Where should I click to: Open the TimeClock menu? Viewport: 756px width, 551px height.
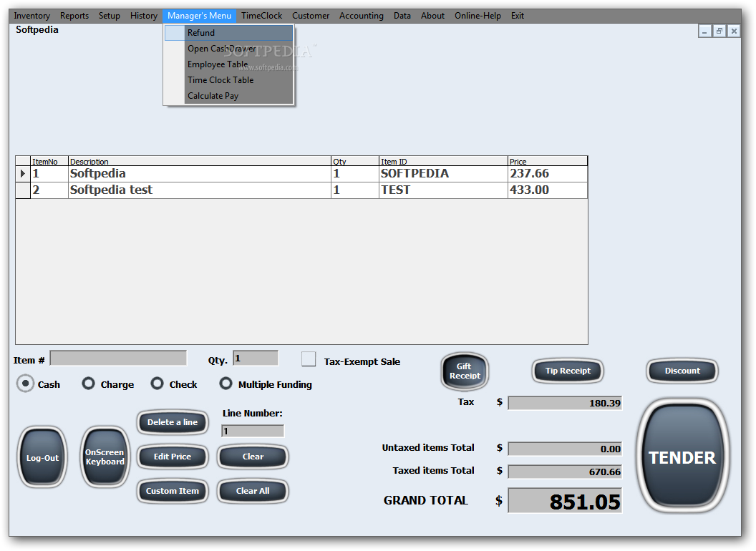(x=262, y=16)
